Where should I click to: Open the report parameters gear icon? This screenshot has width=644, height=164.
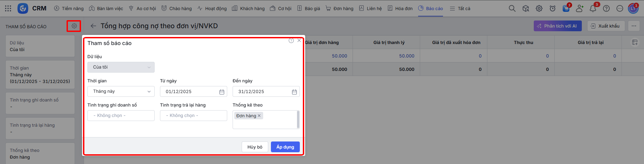74,26
